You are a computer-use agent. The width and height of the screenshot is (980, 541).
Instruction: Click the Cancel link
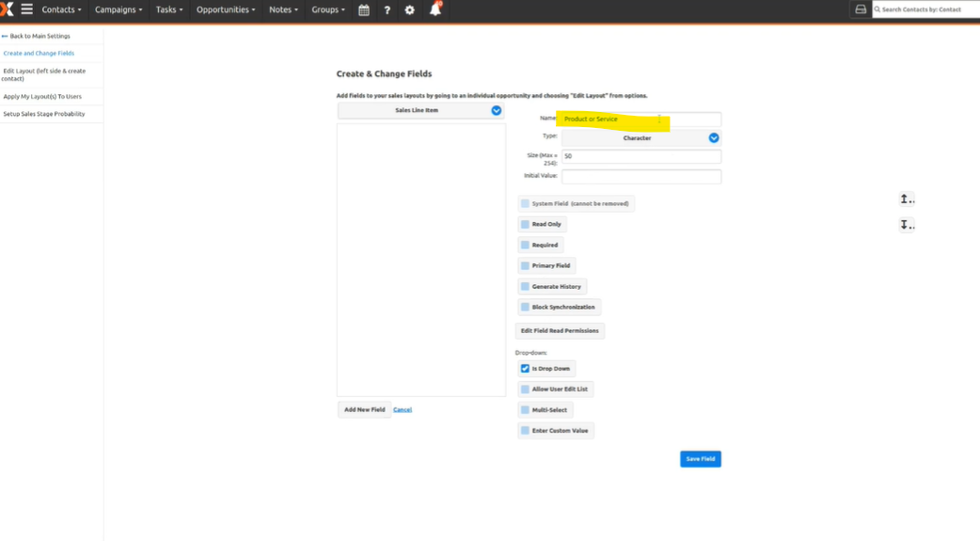pos(403,409)
